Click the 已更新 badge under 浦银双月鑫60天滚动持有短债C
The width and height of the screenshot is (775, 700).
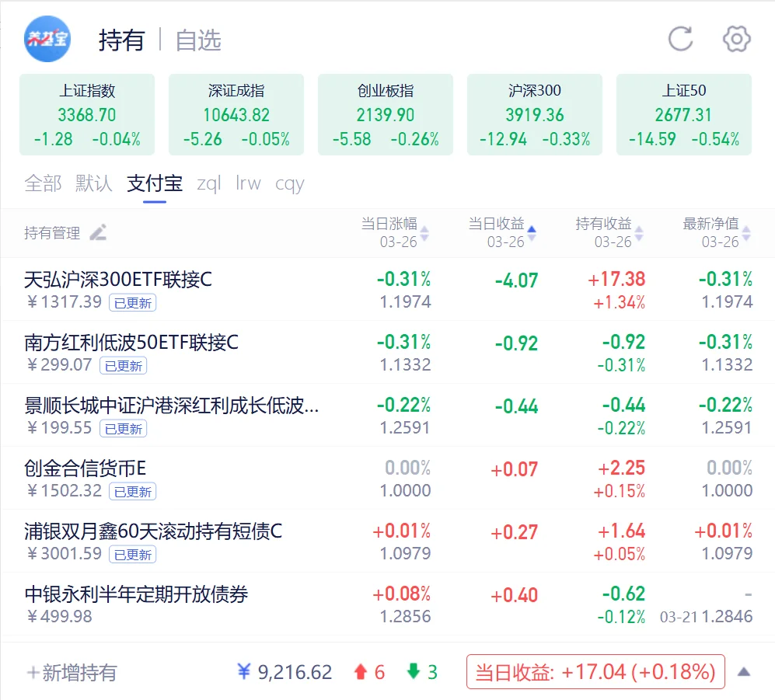(x=132, y=554)
